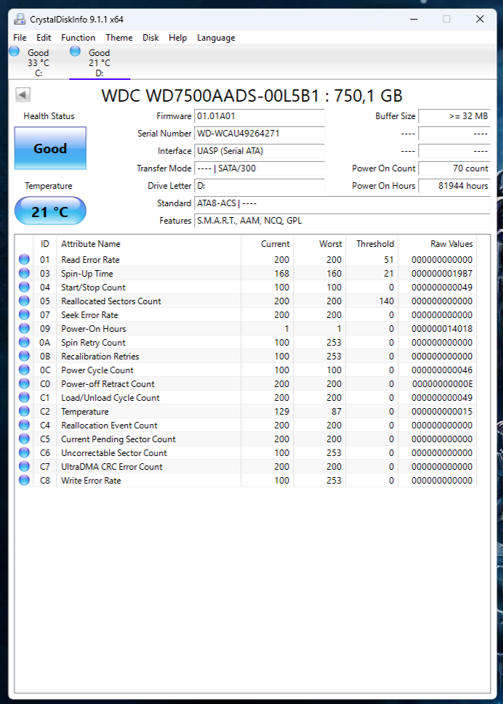This screenshot has width=503, height=704.
Task: Click the ID column header
Action: pyautogui.click(x=44, y=244)
